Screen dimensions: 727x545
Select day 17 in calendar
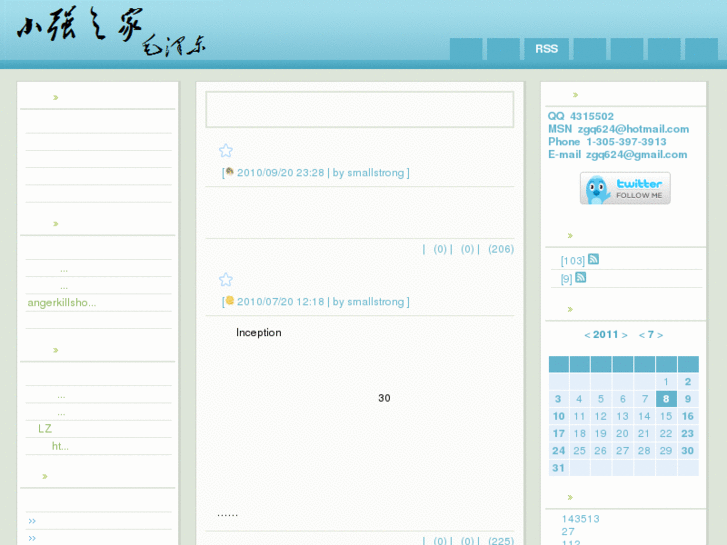558,433
